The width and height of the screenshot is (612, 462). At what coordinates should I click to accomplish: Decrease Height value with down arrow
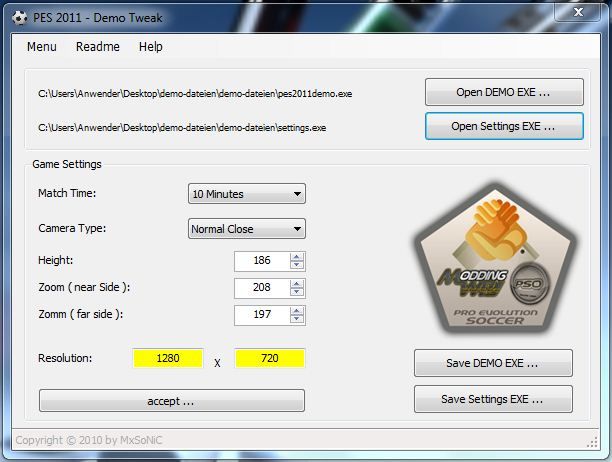click(x=297, y=266)
